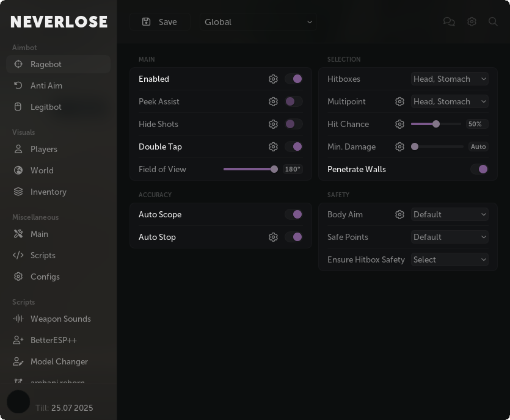This screenshot has height=420, width=510.
Task: Enable the Hide Shots switch
Action: pos(294,124)
